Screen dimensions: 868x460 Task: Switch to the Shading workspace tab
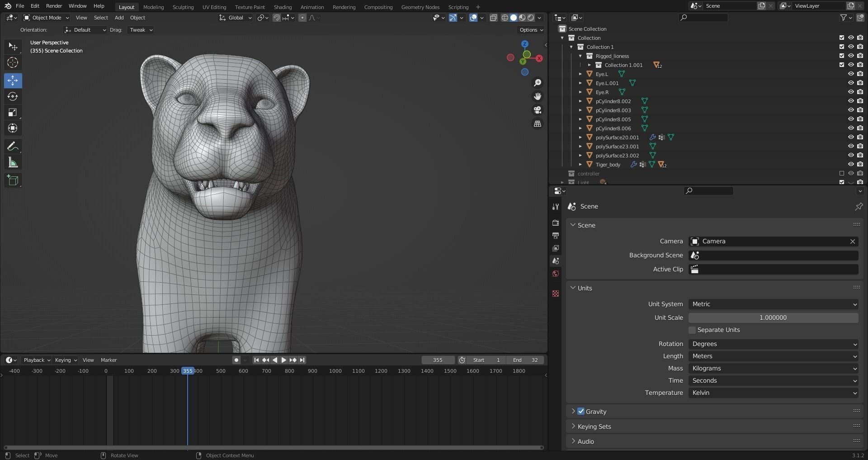click(283, 7)
